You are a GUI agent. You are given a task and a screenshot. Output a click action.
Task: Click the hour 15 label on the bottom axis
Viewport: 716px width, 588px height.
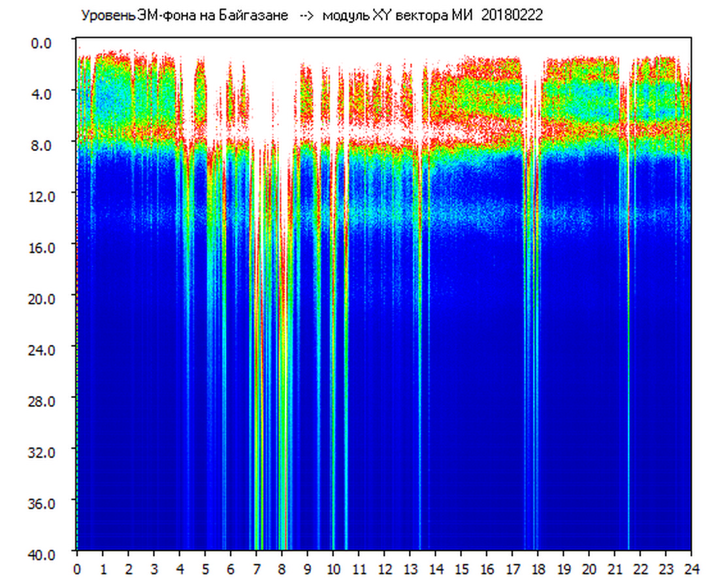(461, 570)
